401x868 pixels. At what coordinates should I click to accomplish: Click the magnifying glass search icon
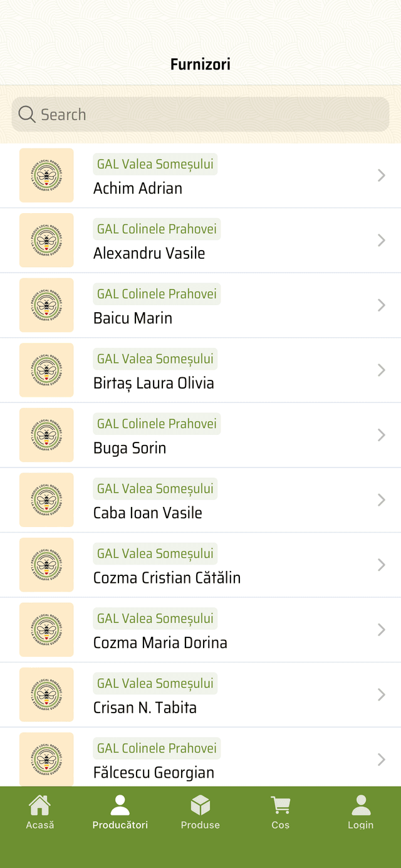pos(27,114)
